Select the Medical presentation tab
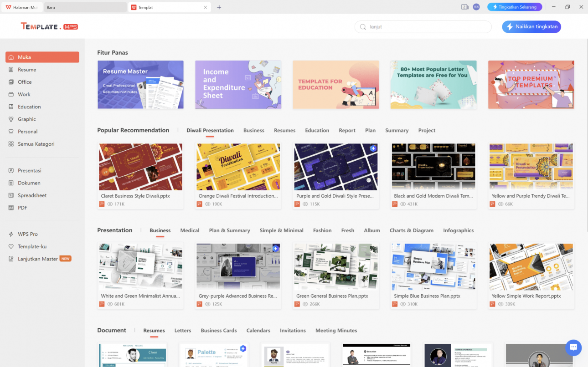 point(190,230)
